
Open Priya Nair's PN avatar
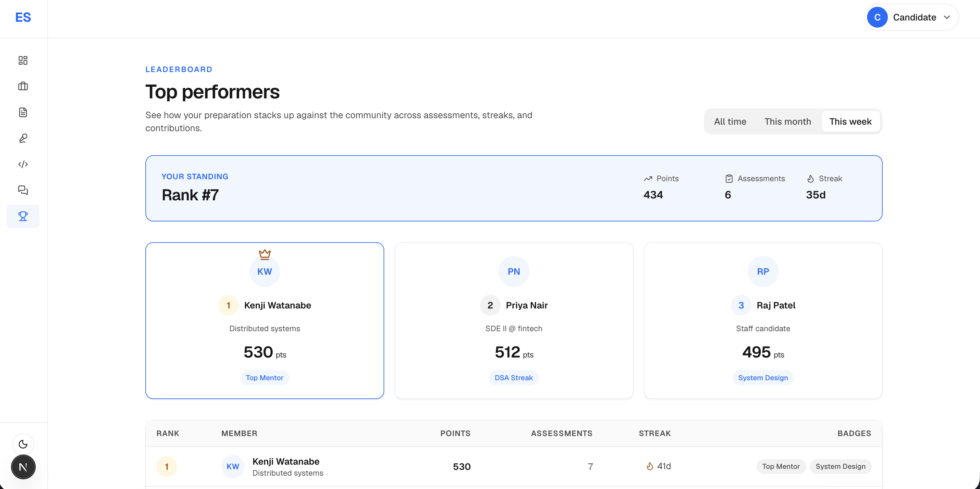point(514,271)
